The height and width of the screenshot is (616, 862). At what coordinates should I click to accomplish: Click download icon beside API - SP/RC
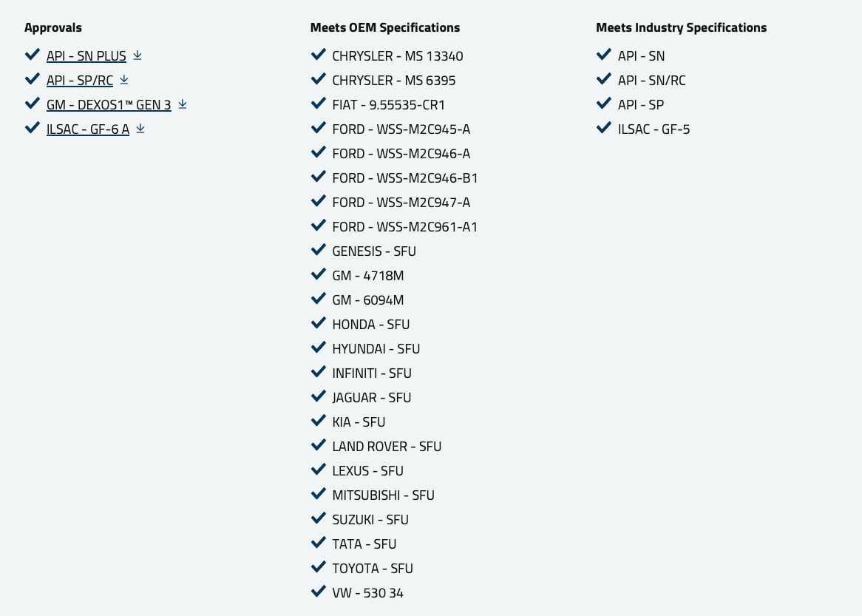pos(124,80)
